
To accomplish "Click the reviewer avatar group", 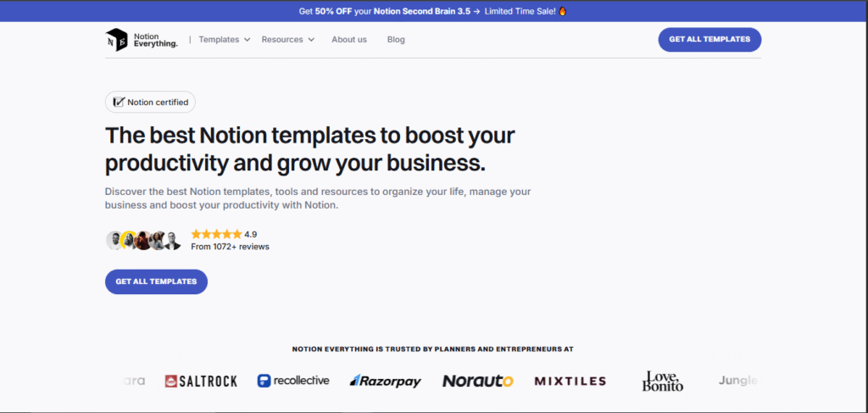I will [x=143, y=240].
